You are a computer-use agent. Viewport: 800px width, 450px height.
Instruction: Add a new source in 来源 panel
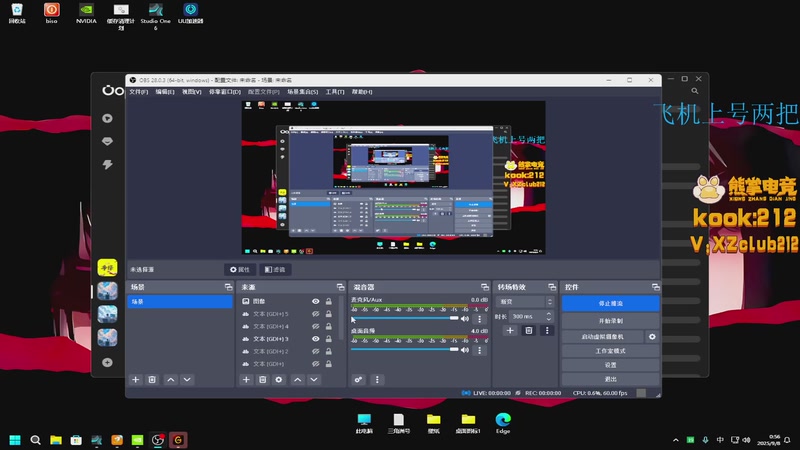point(246,380)
